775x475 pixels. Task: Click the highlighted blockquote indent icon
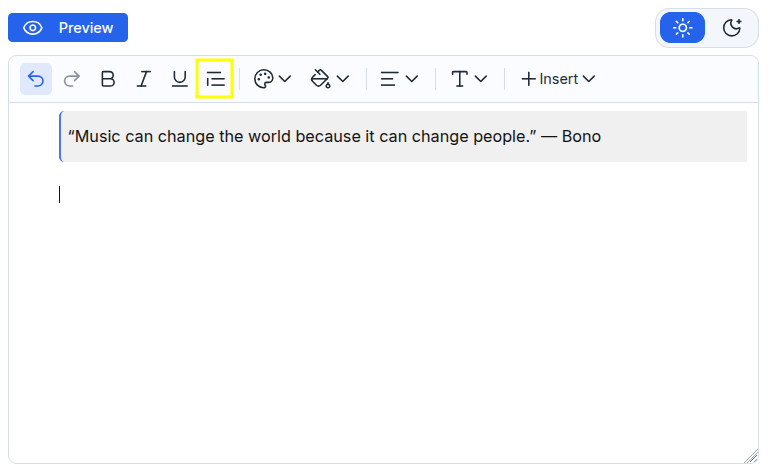pyautogui.click(x=215, y=79)
